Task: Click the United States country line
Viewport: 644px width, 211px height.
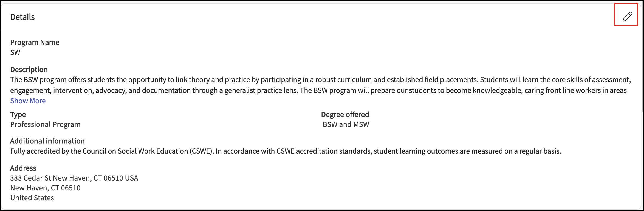Action: click(x=32, y=198)
